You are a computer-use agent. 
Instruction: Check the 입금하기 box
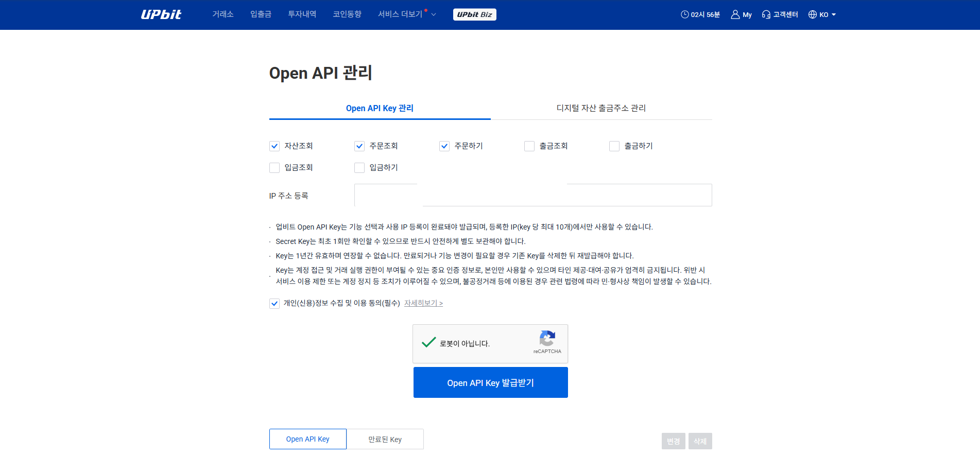(359, 168)
